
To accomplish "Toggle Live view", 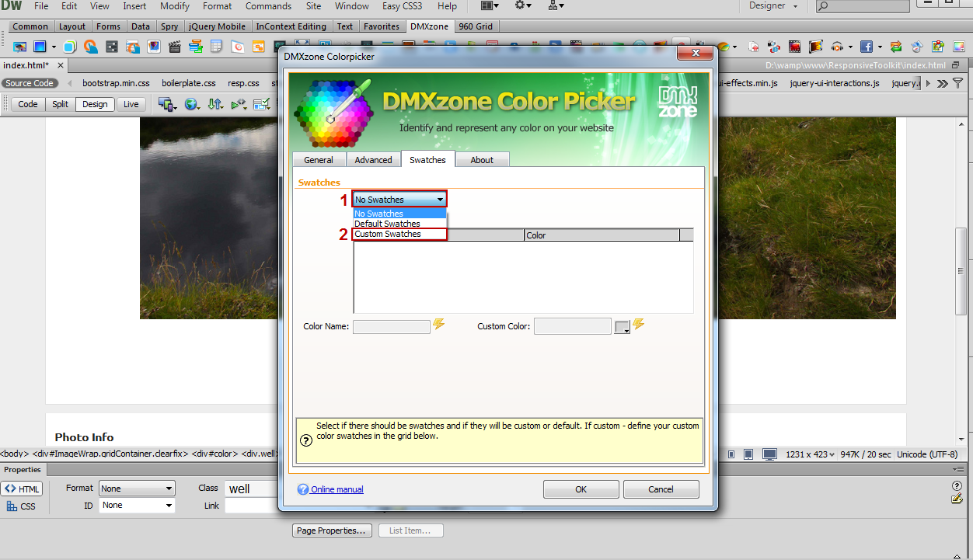I will 131,104.
